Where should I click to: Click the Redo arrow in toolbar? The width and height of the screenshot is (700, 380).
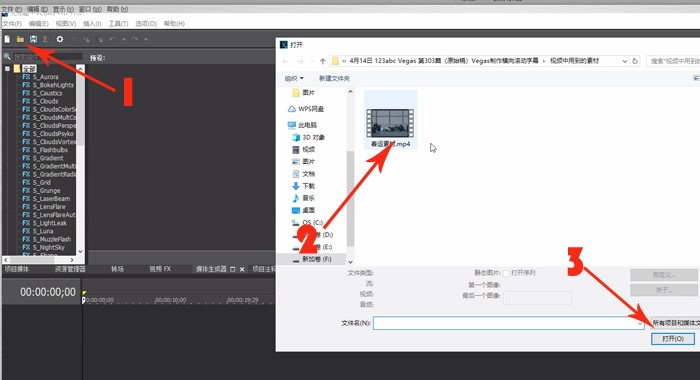tap(134, 39)
